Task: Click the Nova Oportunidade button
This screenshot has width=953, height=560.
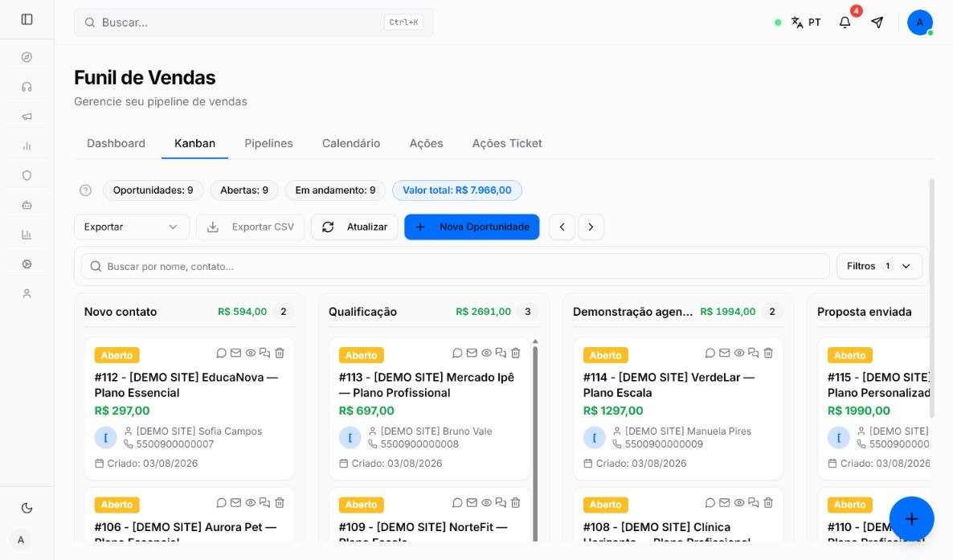Action: pyautogui.click(x=472, y=227)
